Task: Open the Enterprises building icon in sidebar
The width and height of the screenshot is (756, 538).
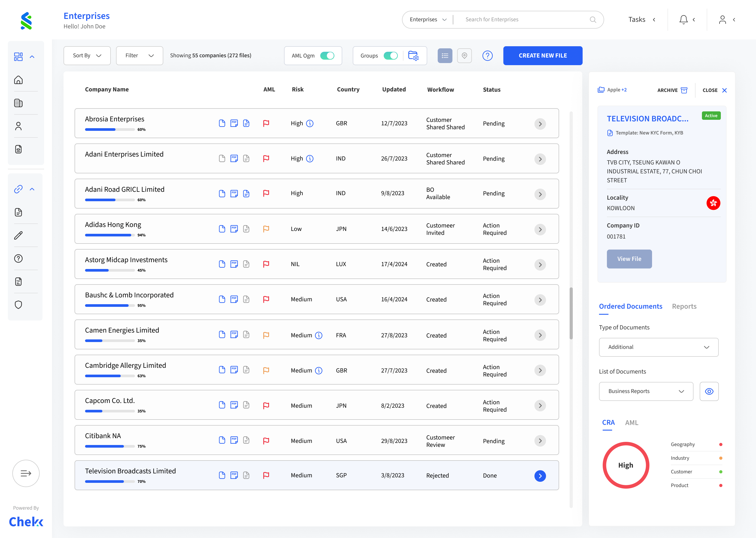Action: pos(19,103)
